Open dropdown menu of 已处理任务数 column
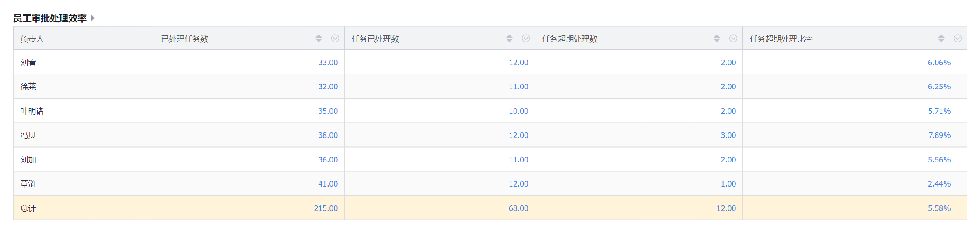This screenshot has height=247, width=980. (x=335, y=39)
